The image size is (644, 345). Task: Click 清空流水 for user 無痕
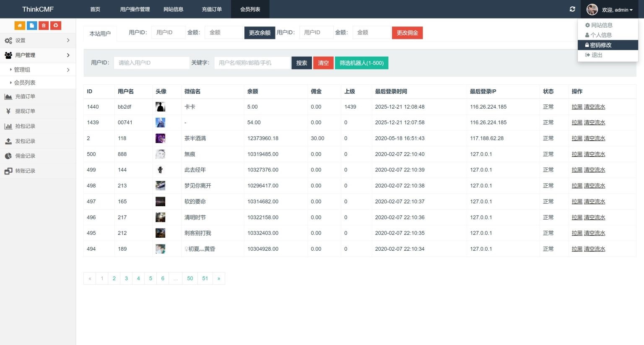[595, 154]
